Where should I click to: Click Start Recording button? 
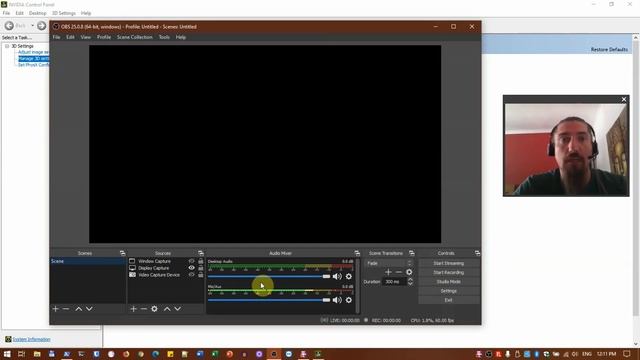(449, 273)
